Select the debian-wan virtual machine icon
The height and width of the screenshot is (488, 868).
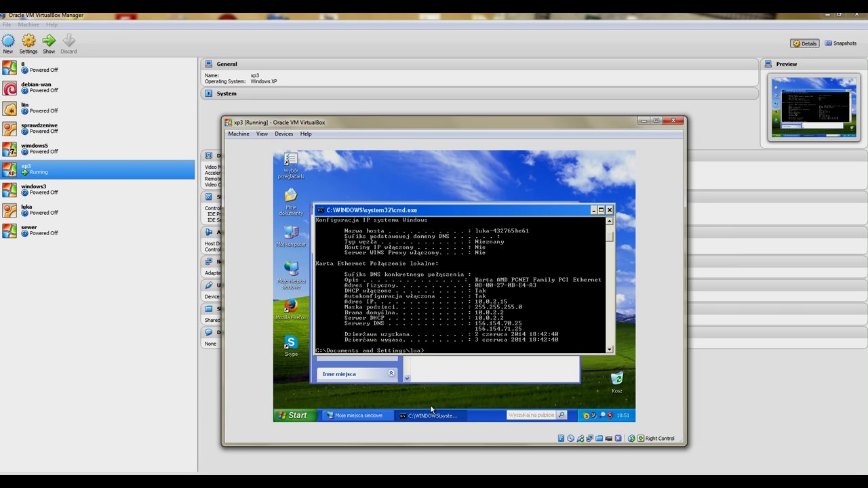(x=9, y=88)
